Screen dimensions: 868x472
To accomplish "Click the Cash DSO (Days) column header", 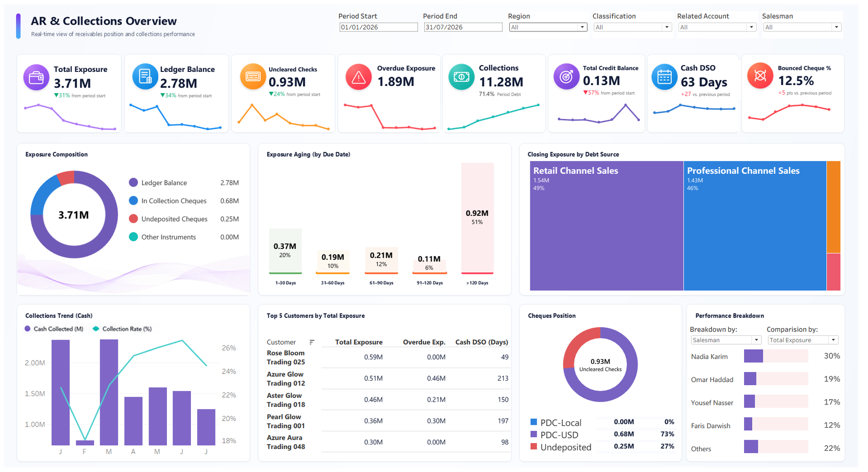I will point(482,342).
